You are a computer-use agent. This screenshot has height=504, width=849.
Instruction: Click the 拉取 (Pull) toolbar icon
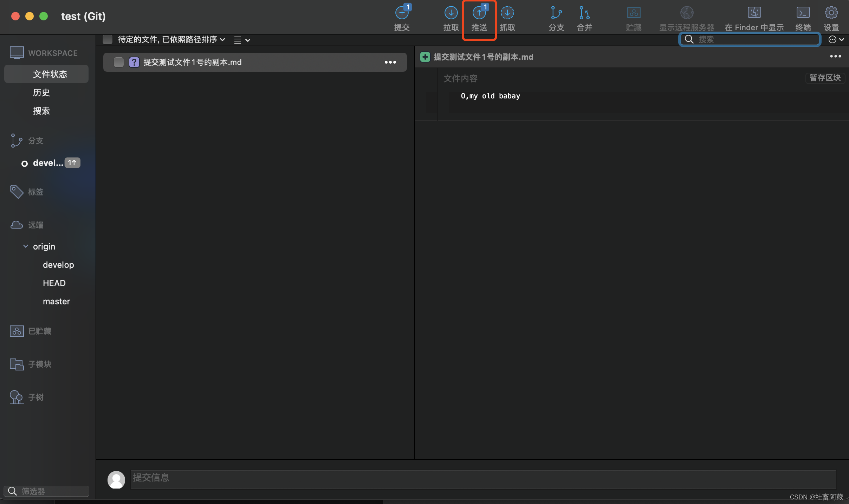tap(451, 13)
